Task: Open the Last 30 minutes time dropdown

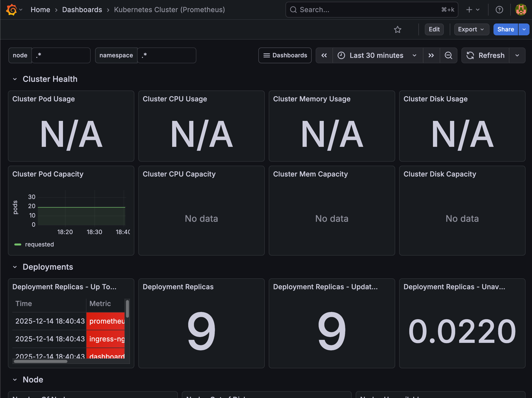Action: click(376, 55)
